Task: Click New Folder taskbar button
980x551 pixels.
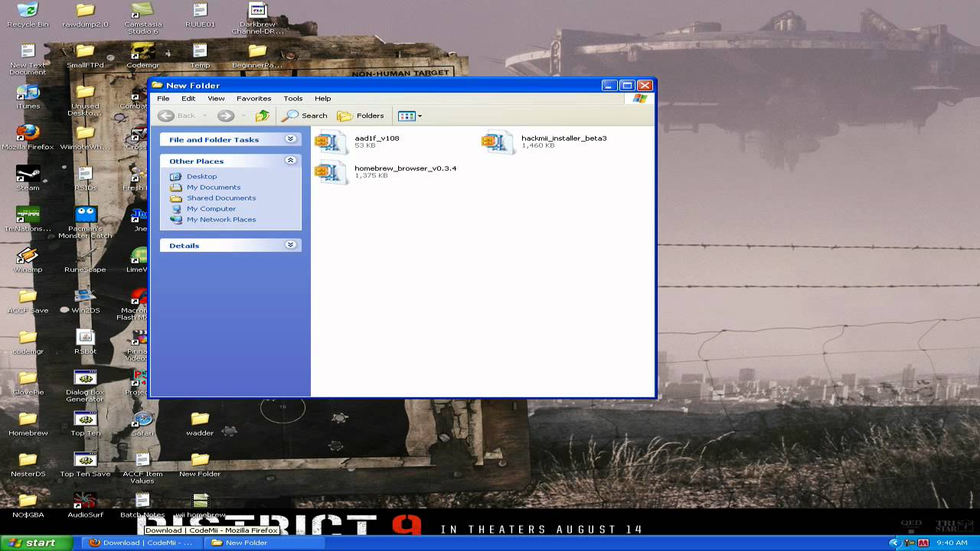Action: click(x=266, y=543)
